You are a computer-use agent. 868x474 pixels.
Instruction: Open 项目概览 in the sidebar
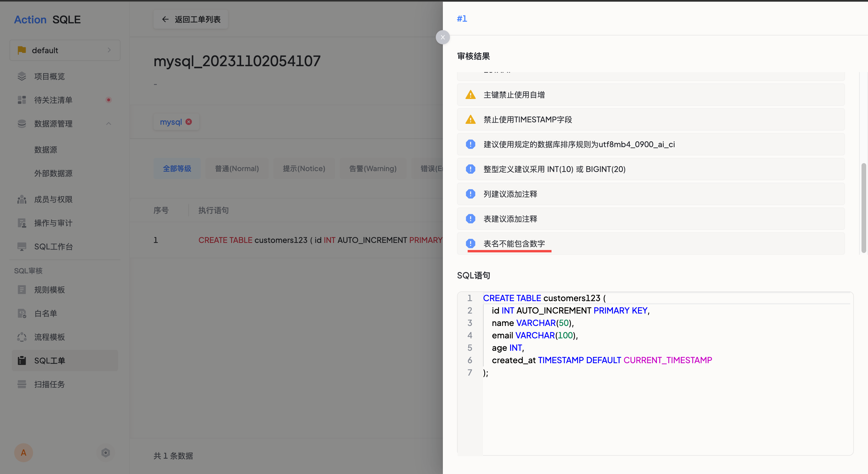coord(49,76)
